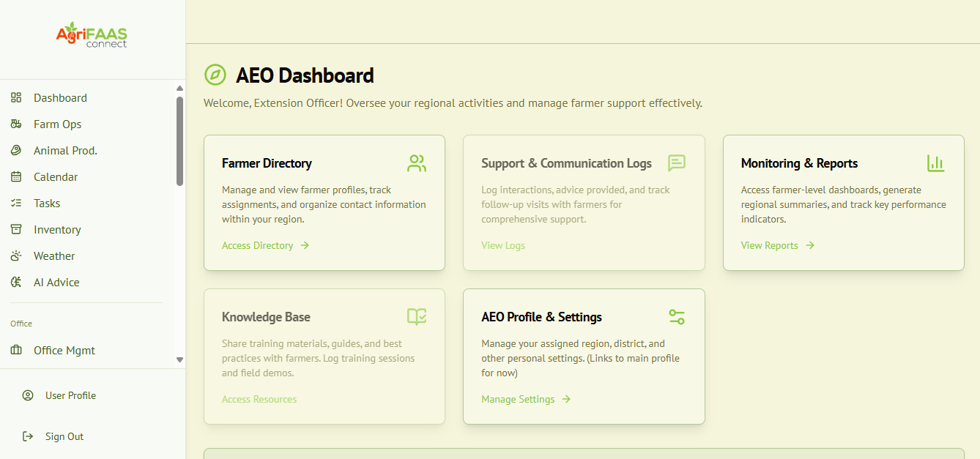Click the Calendar icon in sidebar
Viewport: 980px width, 459px height.
pyautogui.click(x=16, y=177)
